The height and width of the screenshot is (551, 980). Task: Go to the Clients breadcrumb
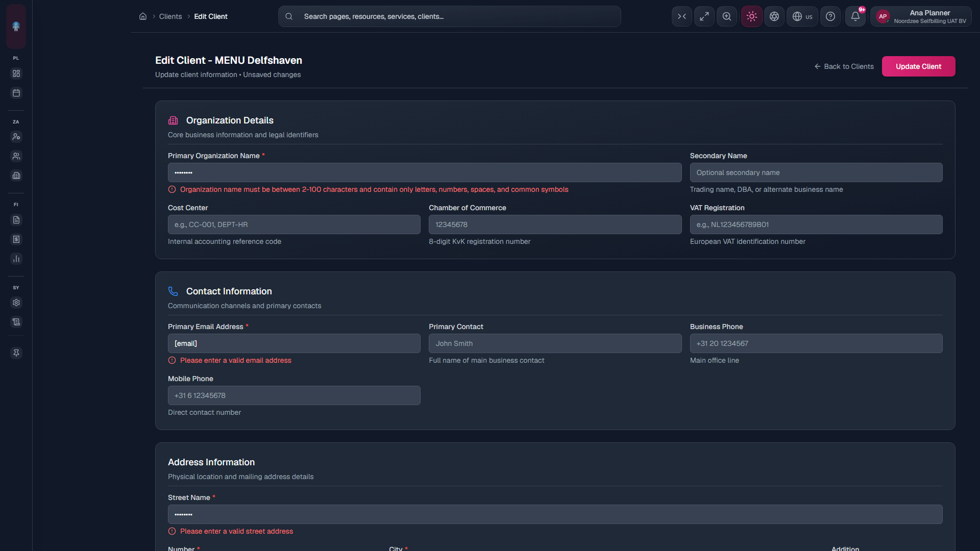pyautogui.click(x=170, y=16)
